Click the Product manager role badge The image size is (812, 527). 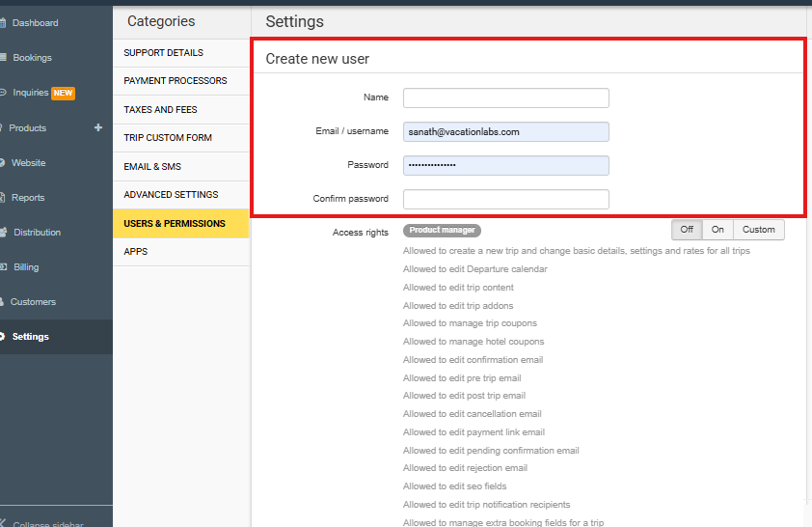pos(442,231)
